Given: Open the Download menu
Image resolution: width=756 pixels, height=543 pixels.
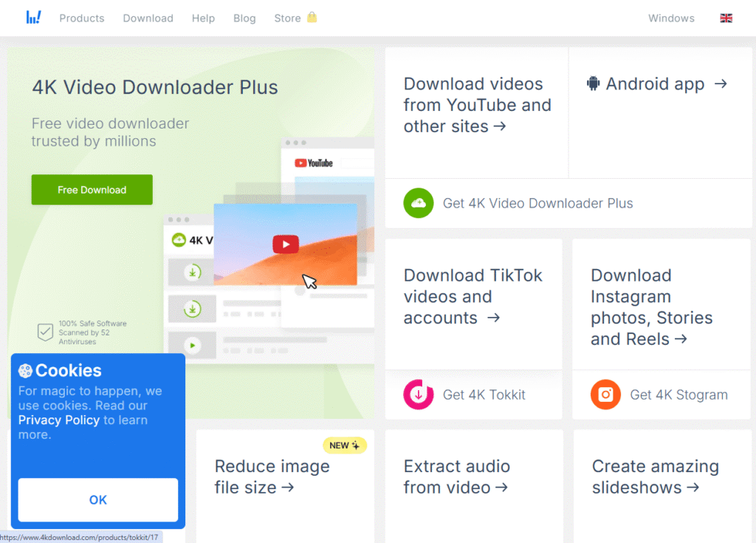Looking at the screenshot, I should [148, 18].
